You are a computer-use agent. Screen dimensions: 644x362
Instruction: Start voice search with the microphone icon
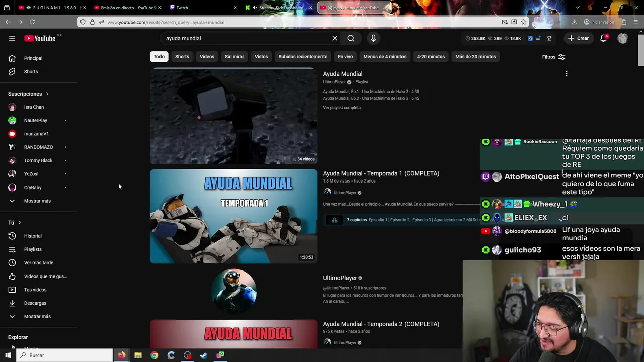pyautogui.click(x=373, y=38)
